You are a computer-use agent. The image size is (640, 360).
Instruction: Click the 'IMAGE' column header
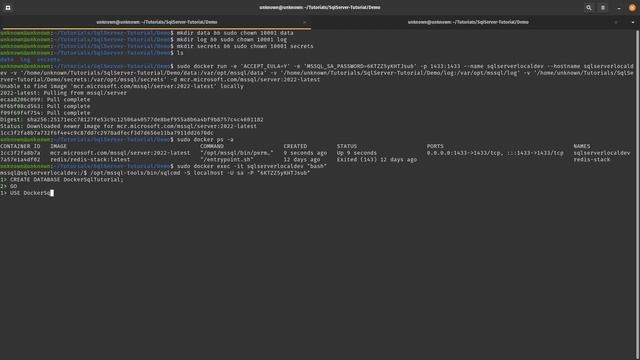pos(58,146)
